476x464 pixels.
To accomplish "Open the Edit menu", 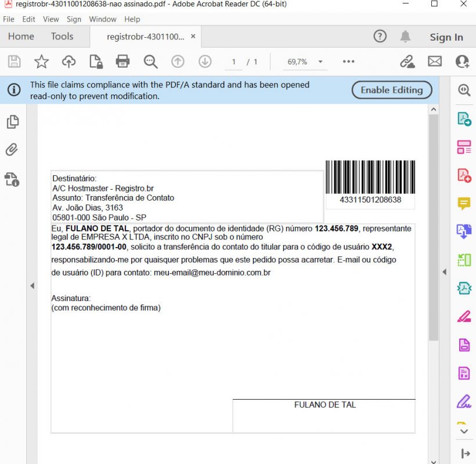I will (x=28, y=19).
